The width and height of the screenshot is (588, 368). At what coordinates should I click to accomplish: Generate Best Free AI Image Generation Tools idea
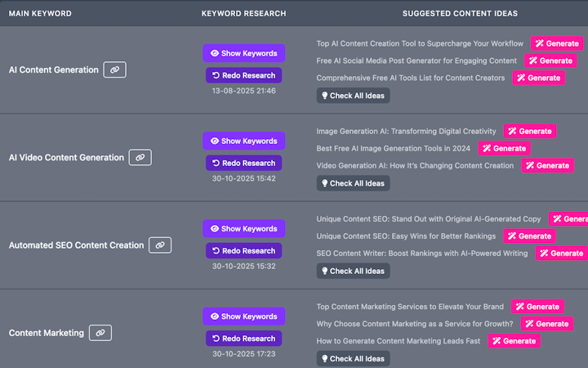click(x=504, y=148)
